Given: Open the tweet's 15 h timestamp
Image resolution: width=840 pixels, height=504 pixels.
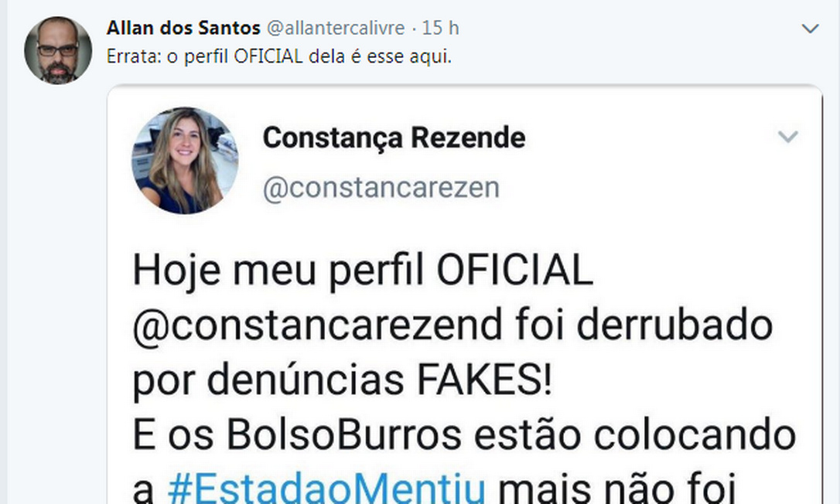Looking at the screenshot, I should pos(440,28).
